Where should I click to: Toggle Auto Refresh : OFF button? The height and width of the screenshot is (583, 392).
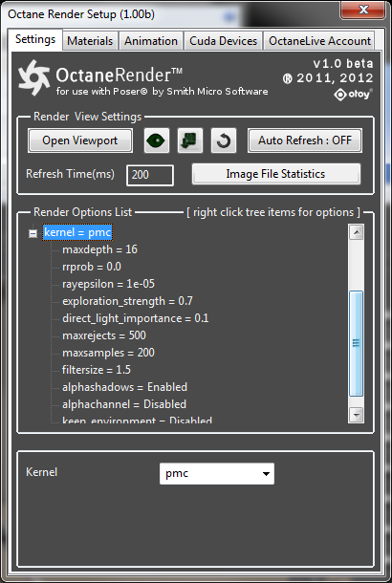[305, 140]
